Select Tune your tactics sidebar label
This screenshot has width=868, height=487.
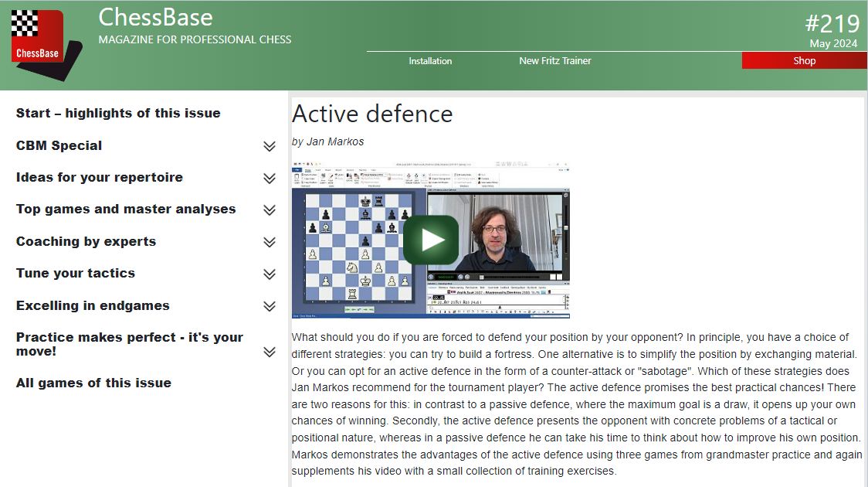(76, 273)
